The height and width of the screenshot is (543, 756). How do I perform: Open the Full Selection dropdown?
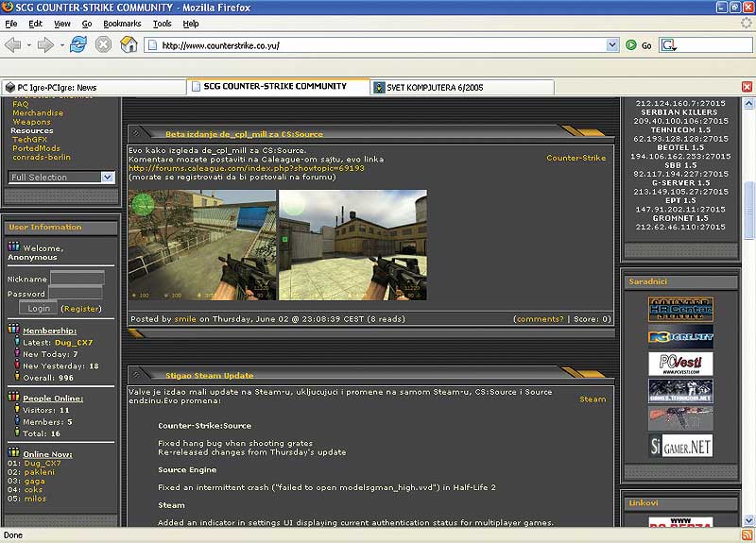pyautogui.click(x=61, y=178)
